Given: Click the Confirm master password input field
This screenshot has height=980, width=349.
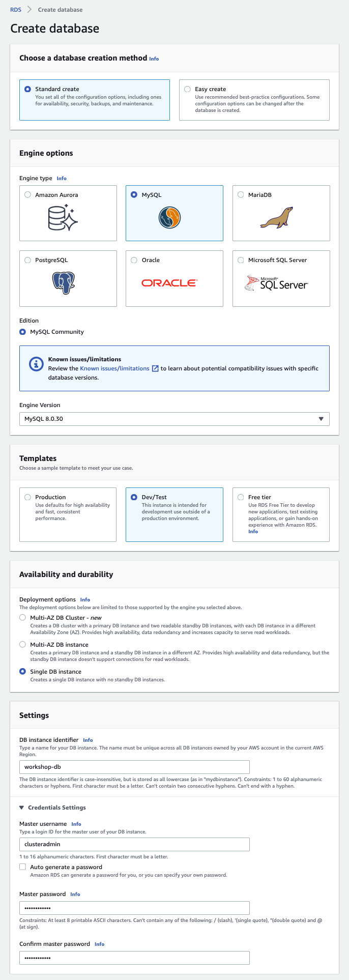Looking at the screenshot, I should click(x=134, y=958).
